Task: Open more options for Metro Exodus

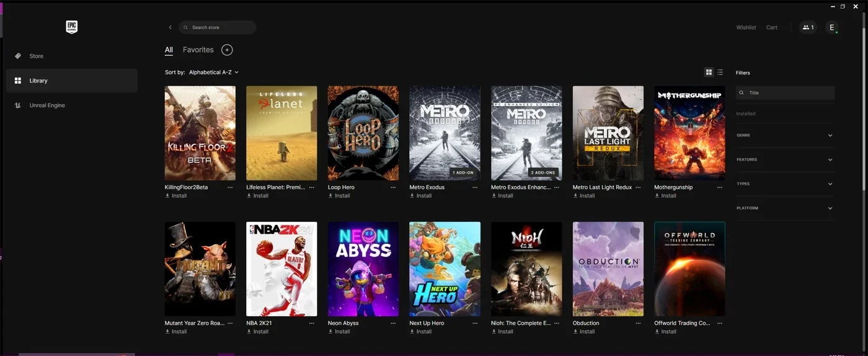Action: pyautogui.click(x=475, y=187)
